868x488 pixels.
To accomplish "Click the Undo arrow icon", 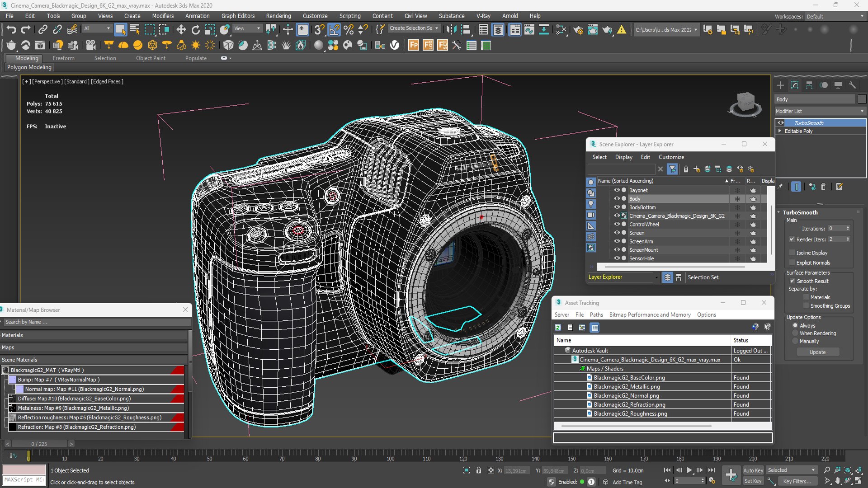I will coord(11,30).
